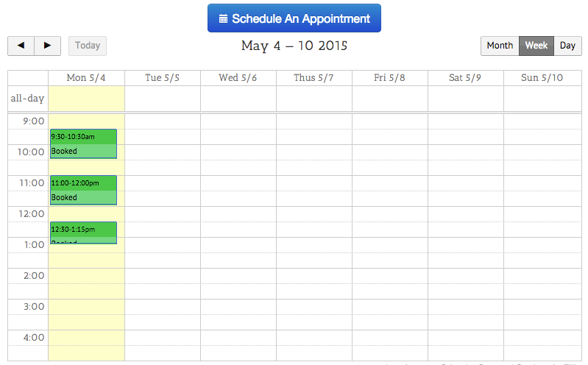
Task: Open the 9:30-10:30am booked appointment
Action: pyautogui.click(x=83, y=143)
